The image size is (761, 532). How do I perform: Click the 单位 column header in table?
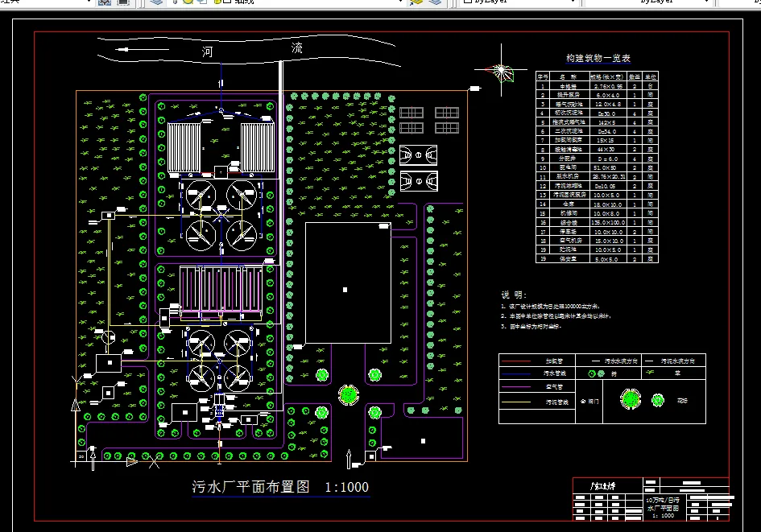(x=651, y=76)
